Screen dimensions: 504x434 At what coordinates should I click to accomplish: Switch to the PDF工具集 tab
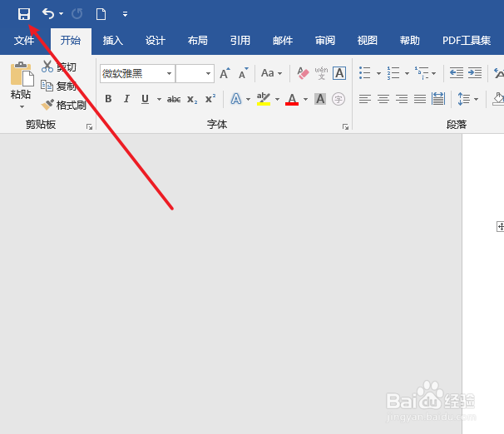[467, 41]
